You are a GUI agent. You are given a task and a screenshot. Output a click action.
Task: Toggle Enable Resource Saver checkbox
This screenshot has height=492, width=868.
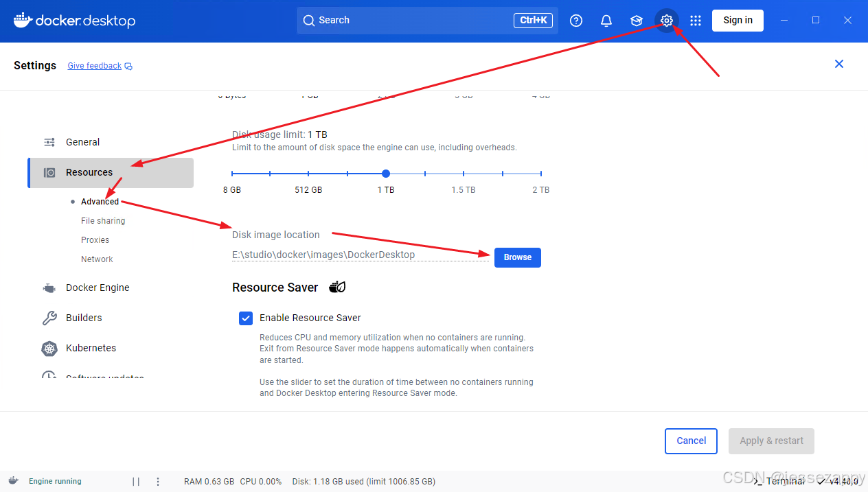[x=246, y=318]
